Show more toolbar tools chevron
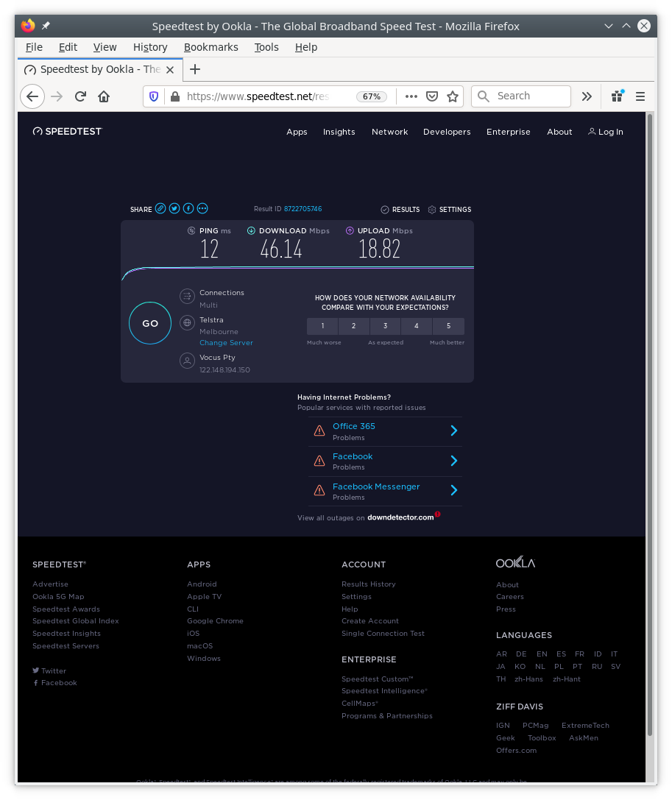This screenshot has width=672, height=800. click(x=587, y=96)
